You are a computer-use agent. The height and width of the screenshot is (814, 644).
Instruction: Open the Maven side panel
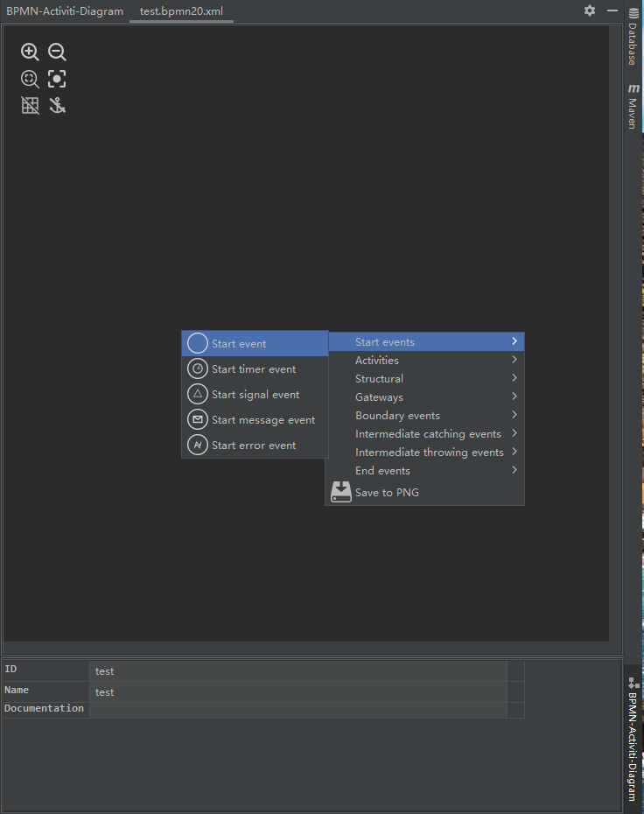coord(633,107)
